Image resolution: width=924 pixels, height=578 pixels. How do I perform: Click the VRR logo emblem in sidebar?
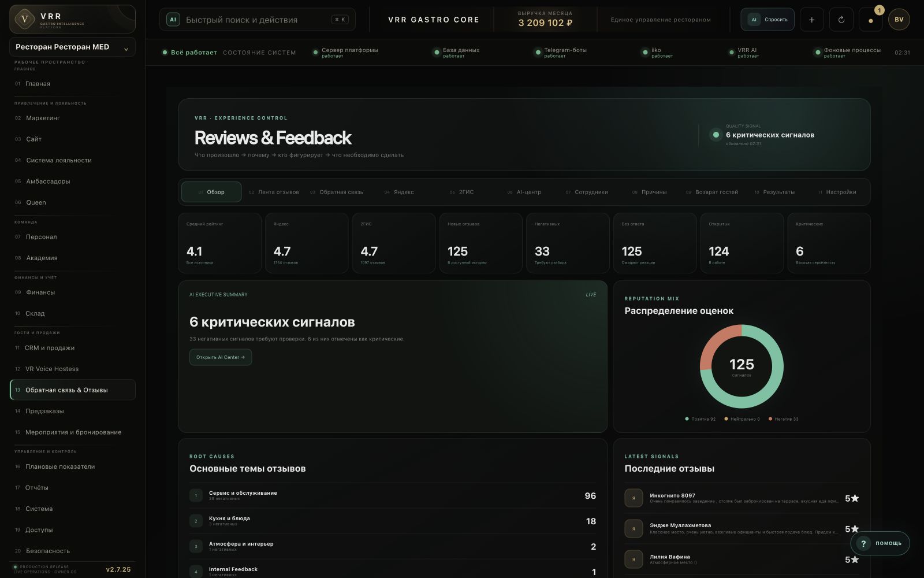coord(24,19)
